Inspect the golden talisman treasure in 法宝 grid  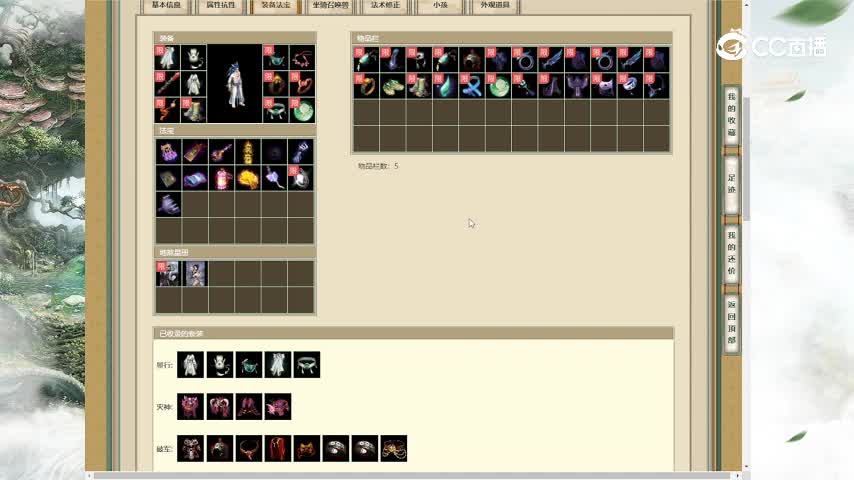pos(248,152)
